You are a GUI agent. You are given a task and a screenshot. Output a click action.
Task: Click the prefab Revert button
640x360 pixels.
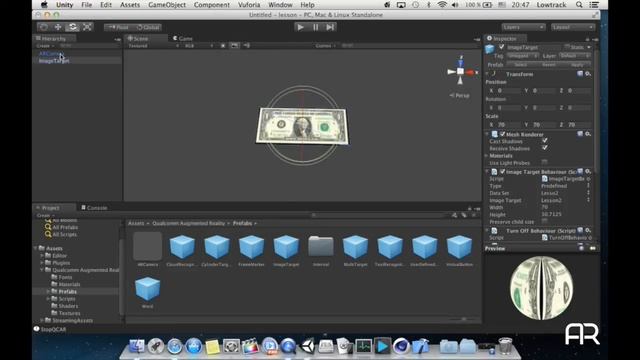(x=549, y=65)
